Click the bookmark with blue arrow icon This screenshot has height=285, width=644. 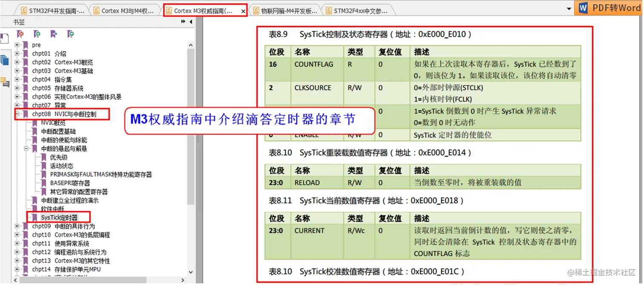pyautogui.click(x=54, y=34)
